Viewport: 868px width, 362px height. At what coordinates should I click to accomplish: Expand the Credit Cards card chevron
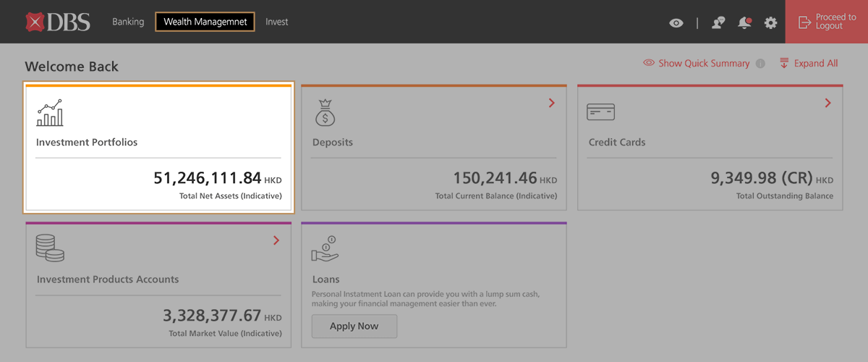(x=827, y=103)
